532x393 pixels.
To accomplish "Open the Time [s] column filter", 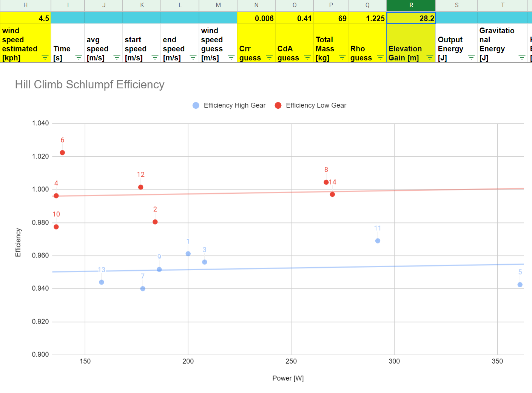I will 79,58.
